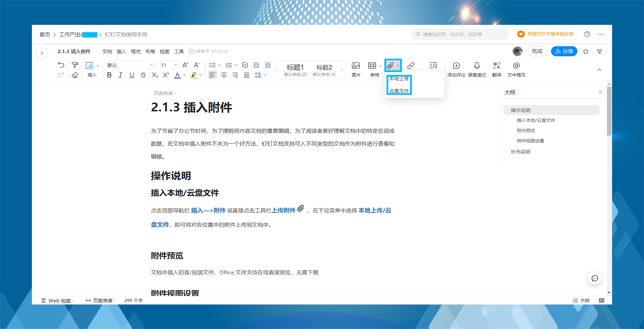Insert a hyperlink with the link icon
Screen dimensions: 644x329
point(411,65)
